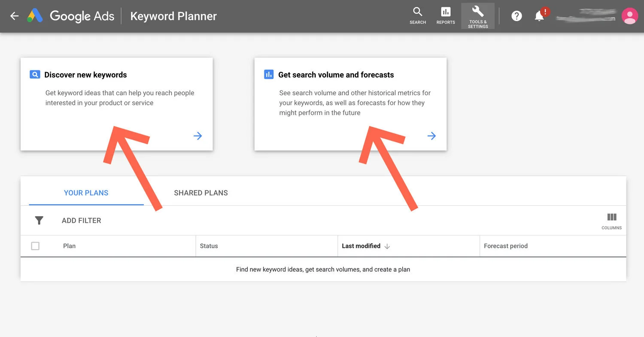Click the "Get keyword ideas" card description
644x337 pixels.
click(x=120, y=98)
